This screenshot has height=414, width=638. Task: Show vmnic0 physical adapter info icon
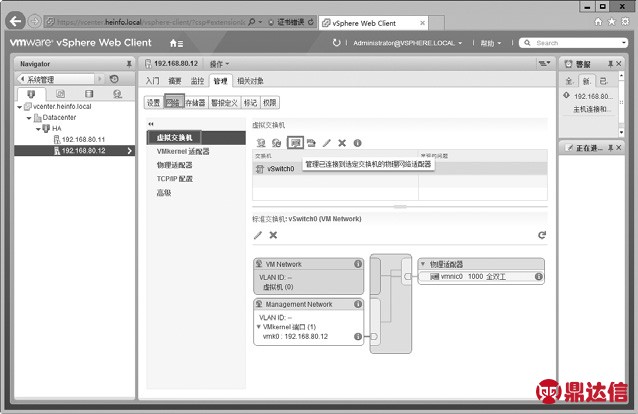(538, 277)
